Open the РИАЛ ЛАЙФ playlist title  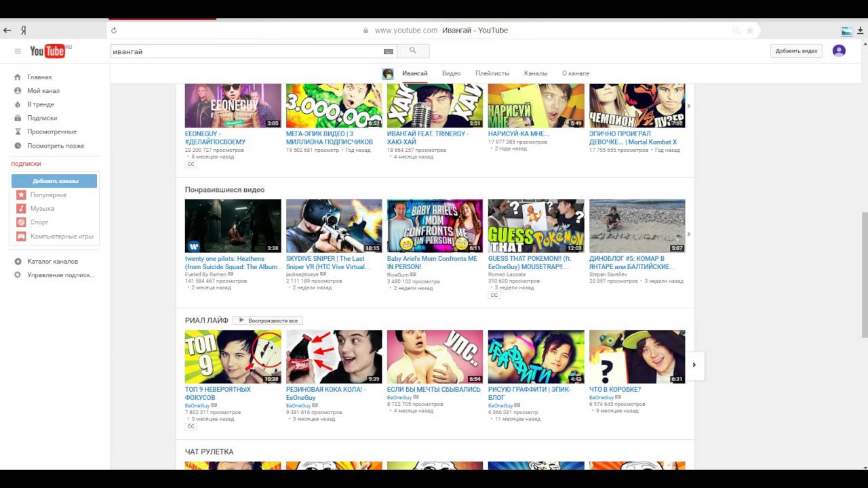point(206,321)
